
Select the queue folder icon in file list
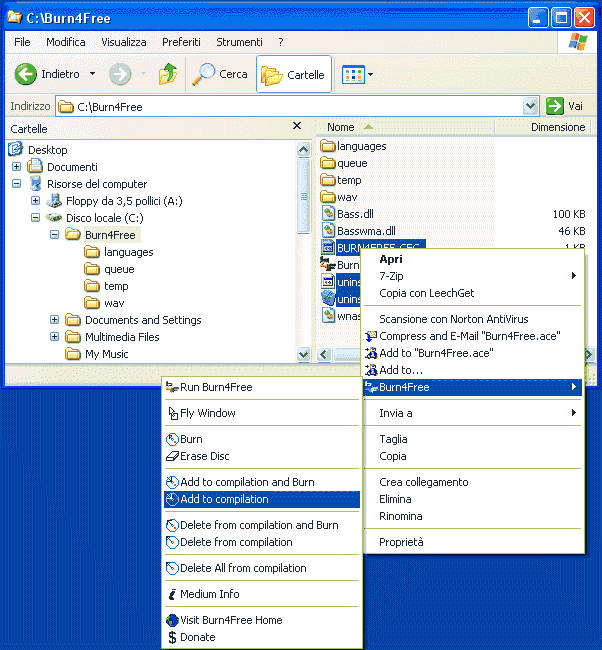[328, 163]
